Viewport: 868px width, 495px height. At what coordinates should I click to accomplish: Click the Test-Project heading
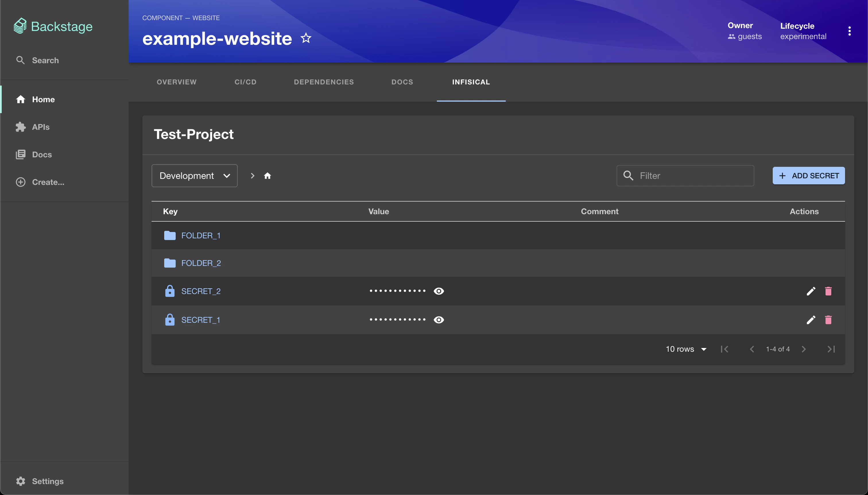click(x=194, y=134)
